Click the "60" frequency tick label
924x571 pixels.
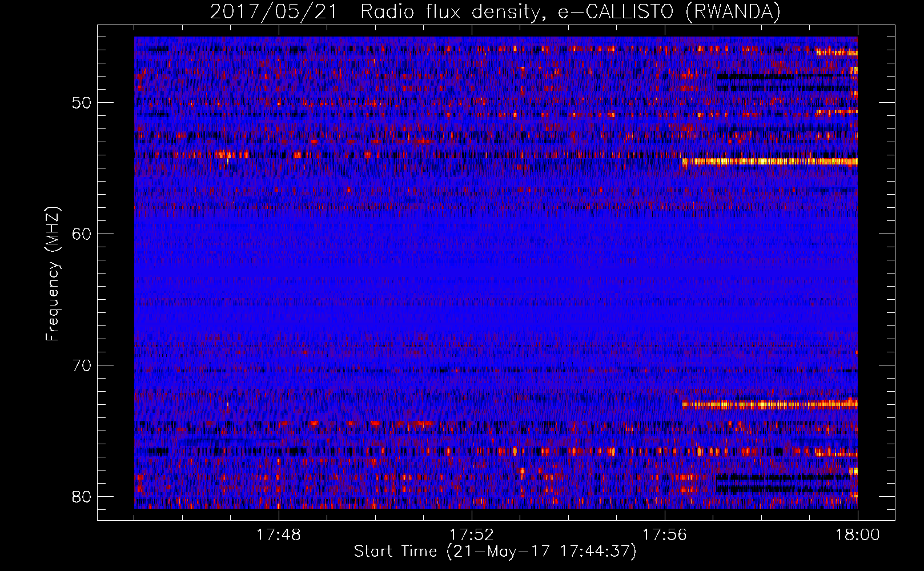tap(81, 234)
